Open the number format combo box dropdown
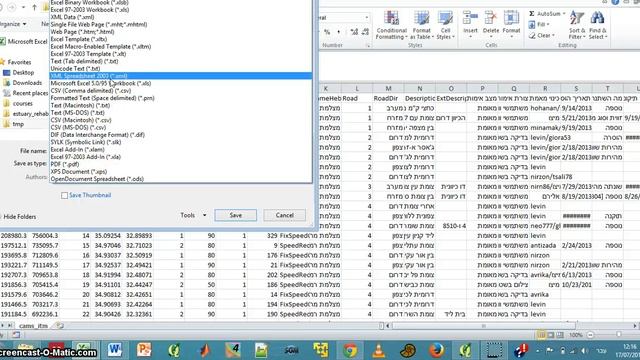 click(x=367, y=18)
